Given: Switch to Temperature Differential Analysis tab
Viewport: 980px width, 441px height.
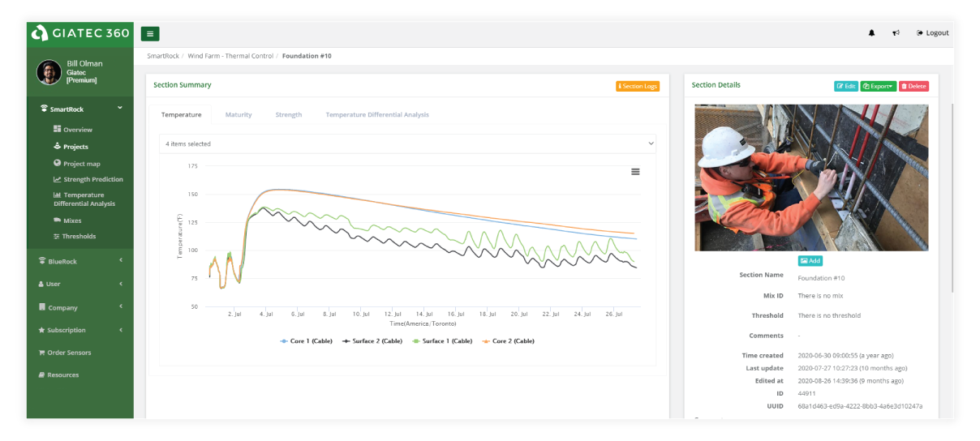Looking at the screenshot, I should [x=377, y=115].
